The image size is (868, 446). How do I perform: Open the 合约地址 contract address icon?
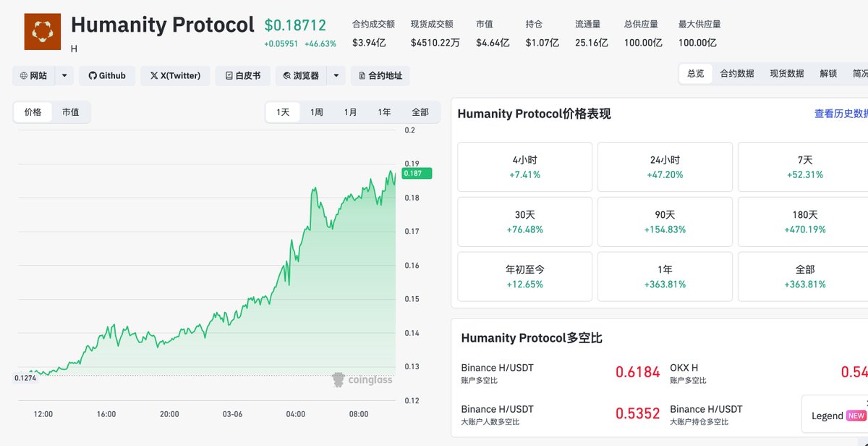362,75
